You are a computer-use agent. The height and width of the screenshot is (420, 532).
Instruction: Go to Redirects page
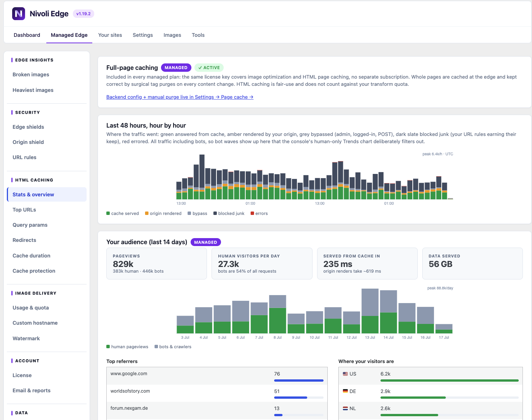(x=47, y=240)
